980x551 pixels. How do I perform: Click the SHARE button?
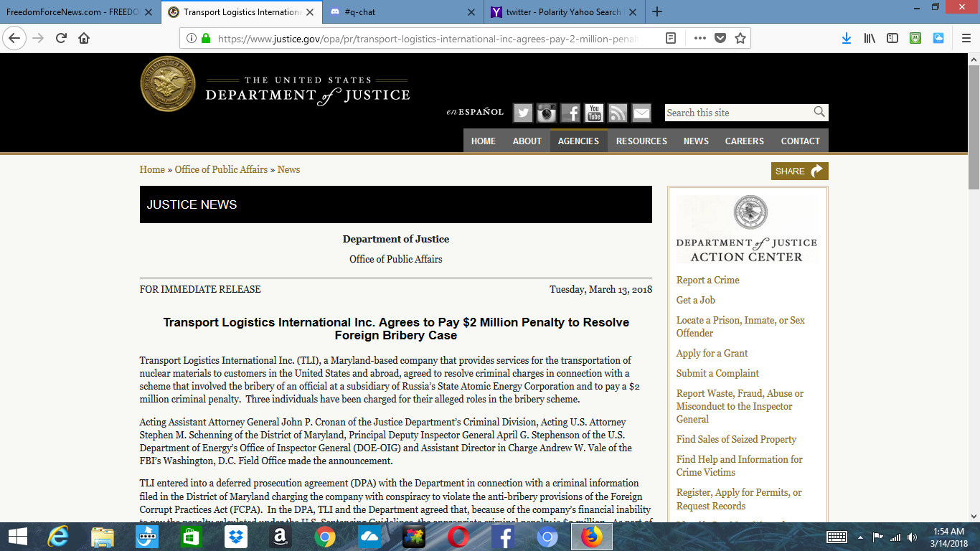(799, 171)
